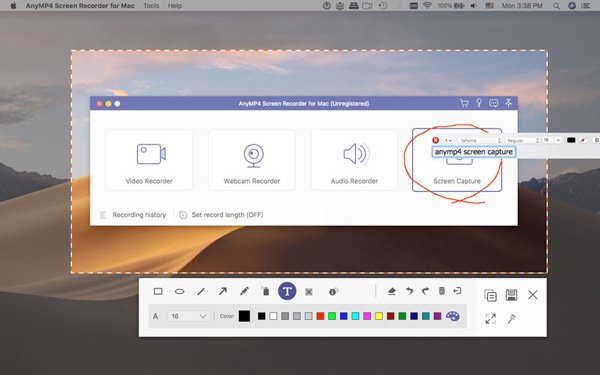Select the straight Line tool
Image resolution: width=600 pixels, height=375 pixels.
pyautogui.click(x=201, y=292)
